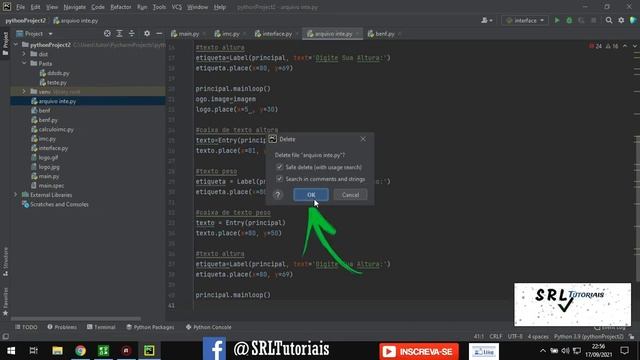Click collapse all icon in Project panel

click(131, 33)
